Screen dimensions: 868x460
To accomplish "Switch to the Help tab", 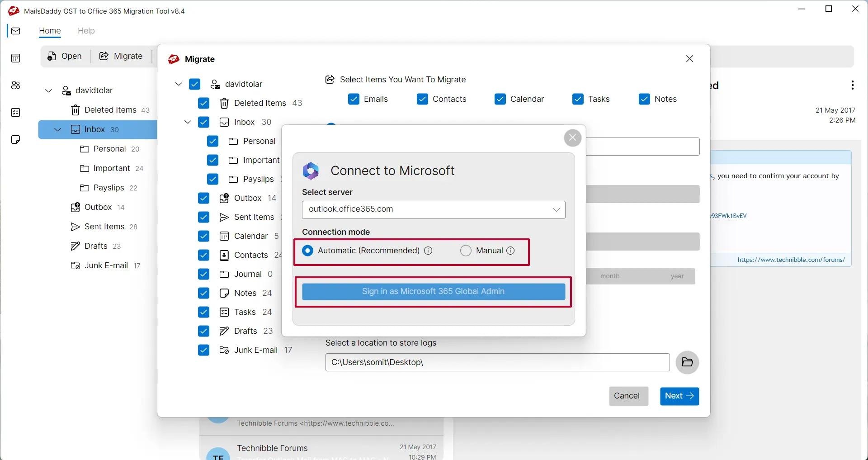I will [86, 31].
